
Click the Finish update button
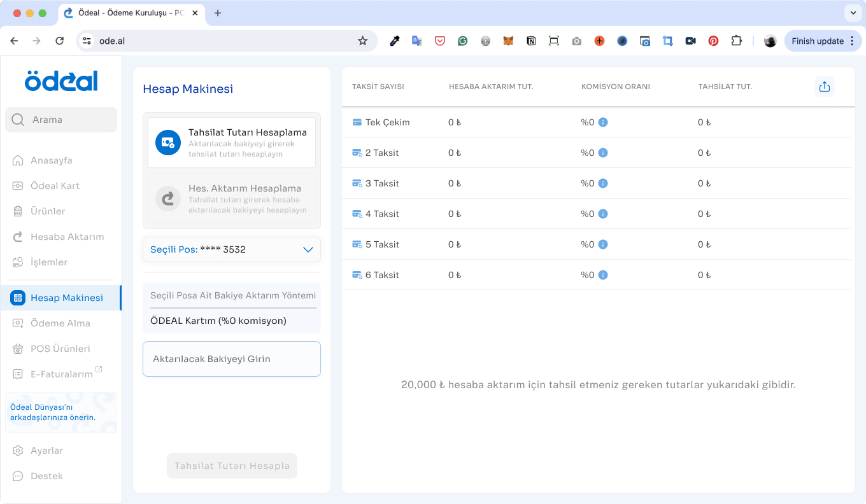tap(823, 41)
